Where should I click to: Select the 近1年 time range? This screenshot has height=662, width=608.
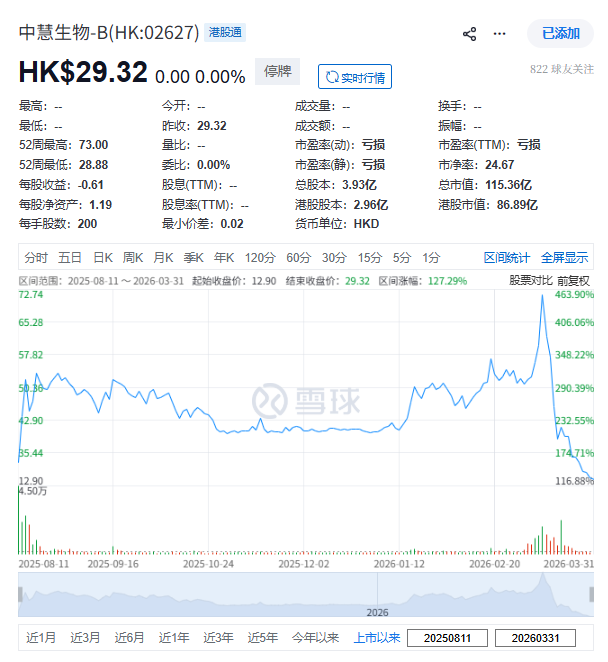point(174,638)
